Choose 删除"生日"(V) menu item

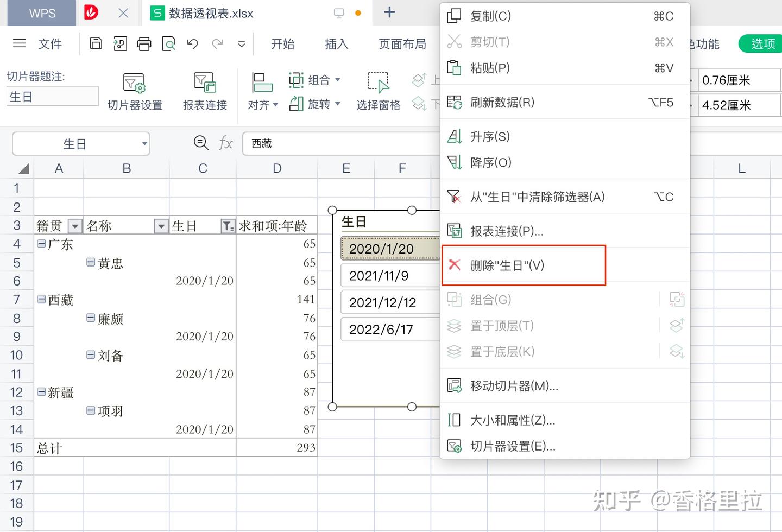565,265
